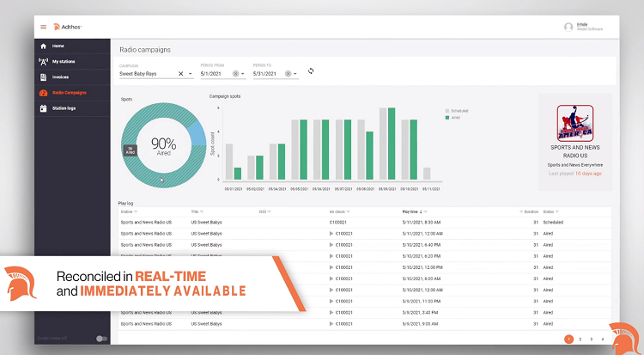The height and width of the screenshot is (355, 644).
Task: Open the Play time column filter icon
Action: pos(426,211)
